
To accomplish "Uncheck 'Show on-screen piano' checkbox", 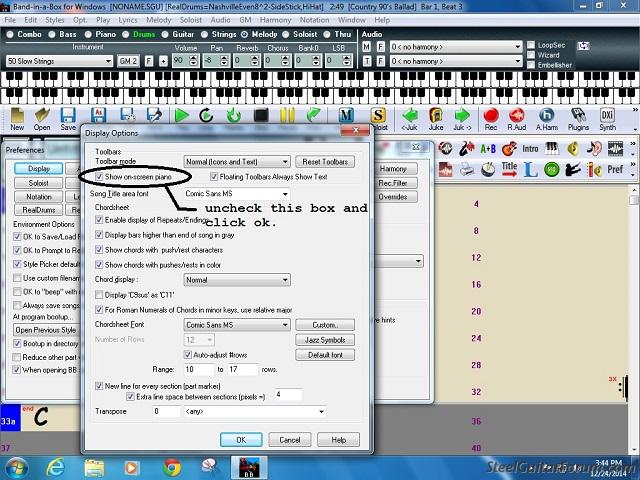I will click(99, 177).
